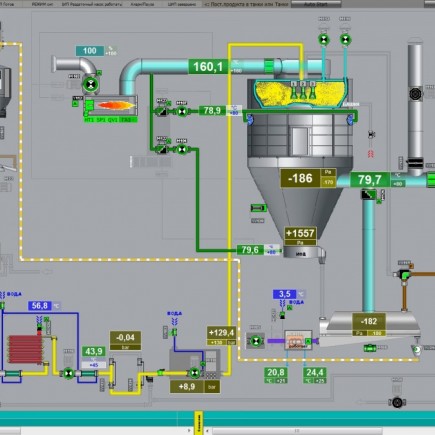
Task: Click the bottom horizontal scrollbar thumb
Action: pos(297,431)
